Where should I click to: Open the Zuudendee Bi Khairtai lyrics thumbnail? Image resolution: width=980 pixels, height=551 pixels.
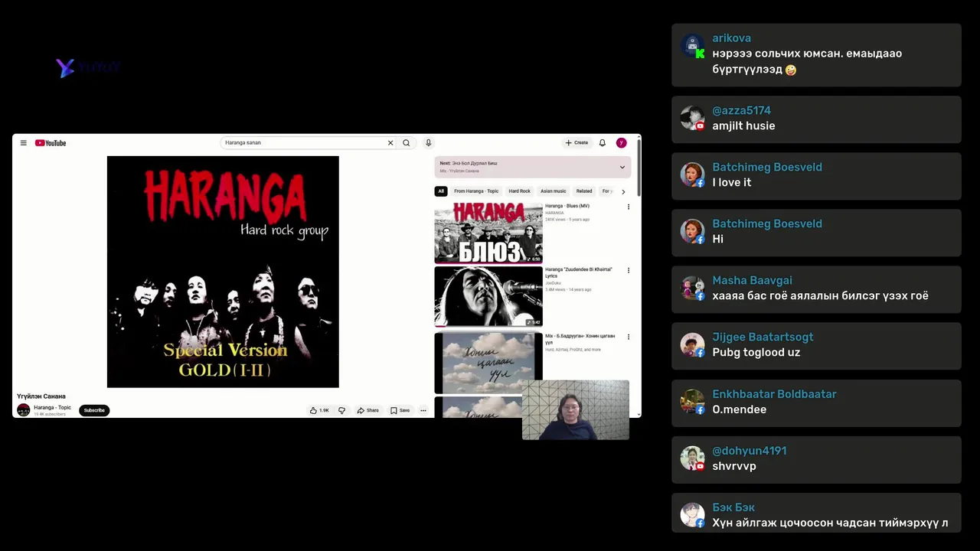click(488, 296)
